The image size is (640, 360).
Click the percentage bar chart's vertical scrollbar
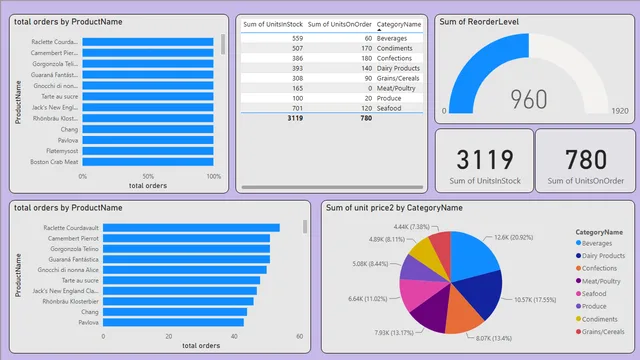pyautogui.click(x=223, y=44)
